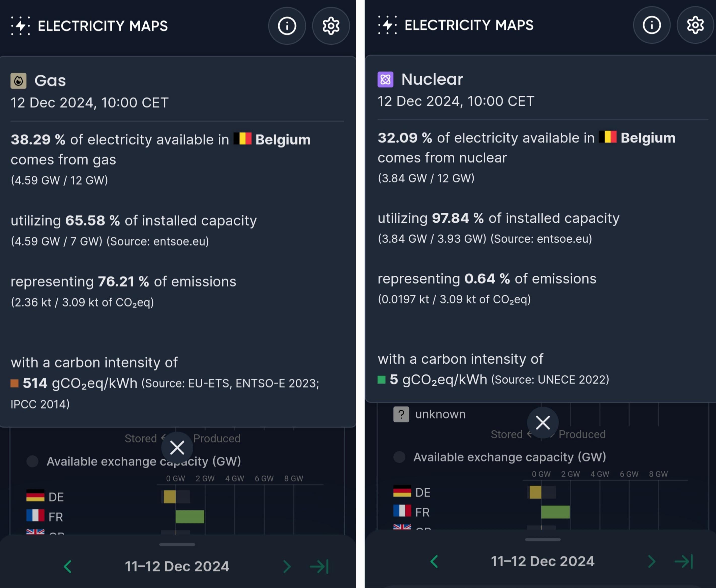
Task: Go to previous day in left panel
Action: tap(68, 566)
